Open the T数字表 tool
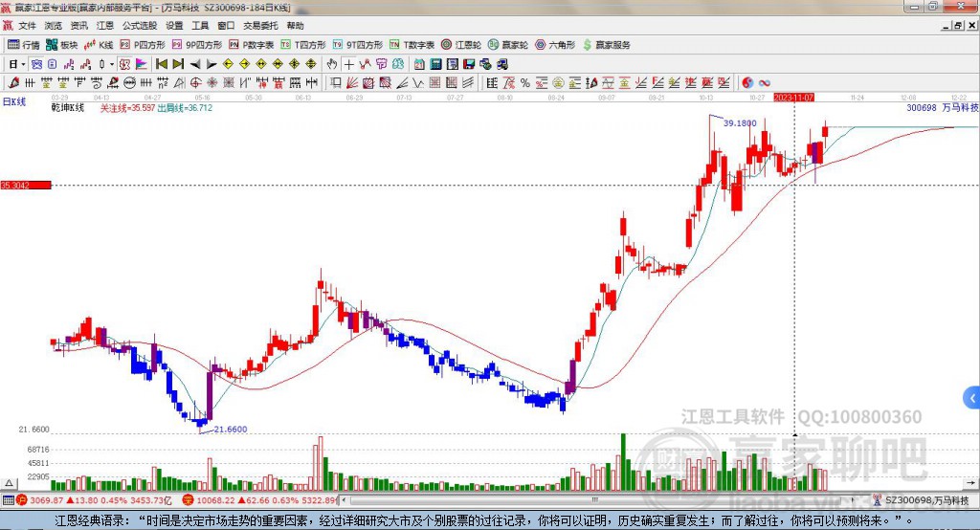The width and height of the screenshot is (980, 530). pos(412,45)
